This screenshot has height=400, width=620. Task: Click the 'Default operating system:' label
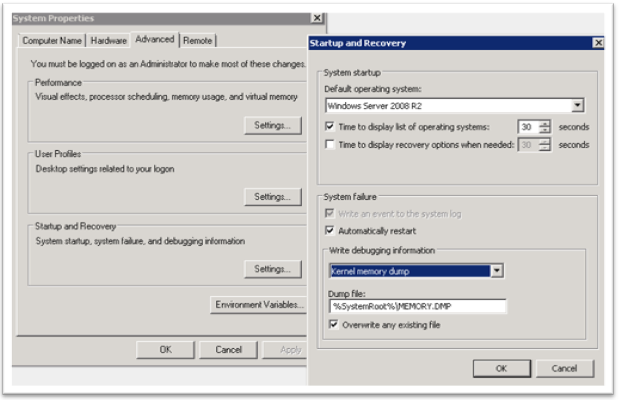(373, 89)
